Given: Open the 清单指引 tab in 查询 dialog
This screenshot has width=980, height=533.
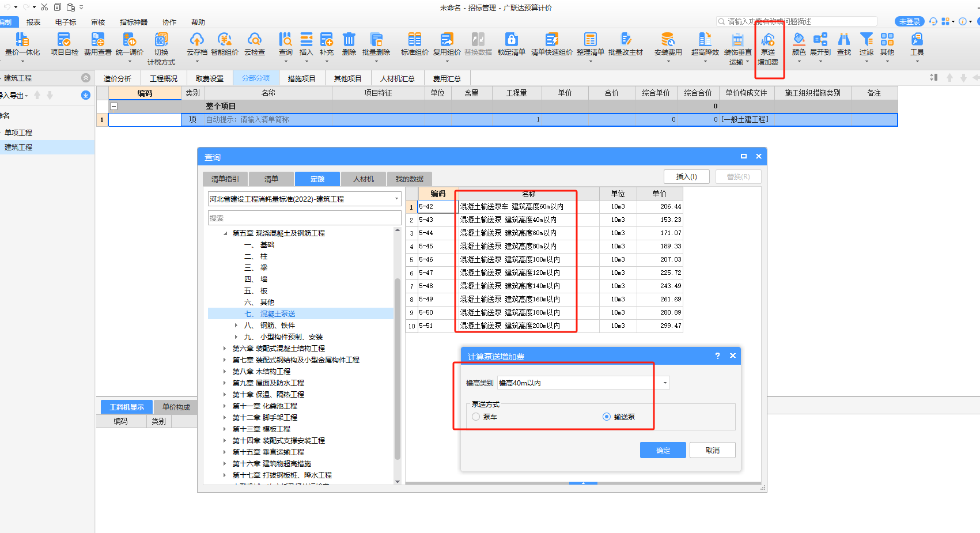Looking at the screenshot, I should (225, 179).
